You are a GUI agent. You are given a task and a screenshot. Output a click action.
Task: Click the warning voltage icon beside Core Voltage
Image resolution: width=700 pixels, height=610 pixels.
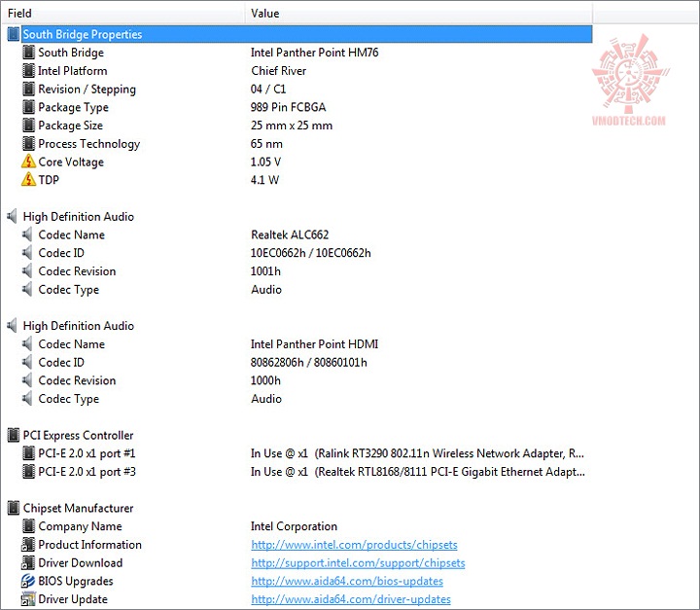(x=28, y=161)
